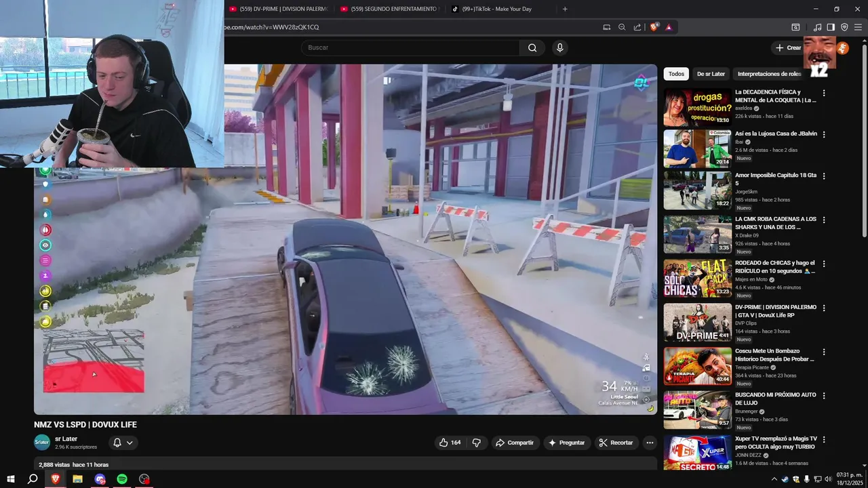Click the Preguntar button
Screen dimensions: 868x488
click(566, 443)
